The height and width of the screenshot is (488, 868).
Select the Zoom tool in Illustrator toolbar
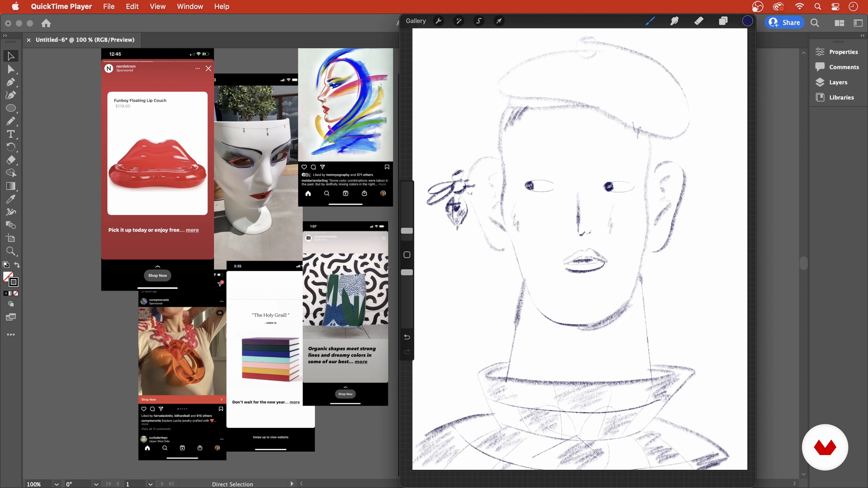[x=11, y=251]
